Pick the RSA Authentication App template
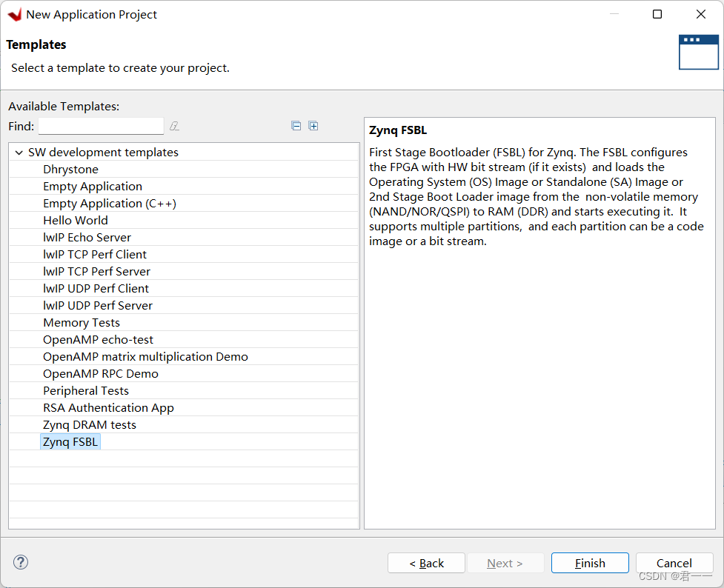 click(x=108, y=409)
